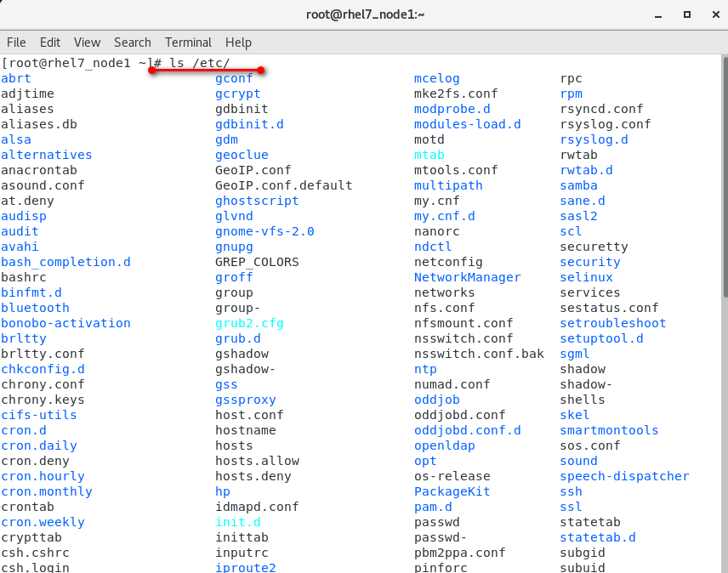
Task: Click the 'openldap' directory
Action: point(444,445)
